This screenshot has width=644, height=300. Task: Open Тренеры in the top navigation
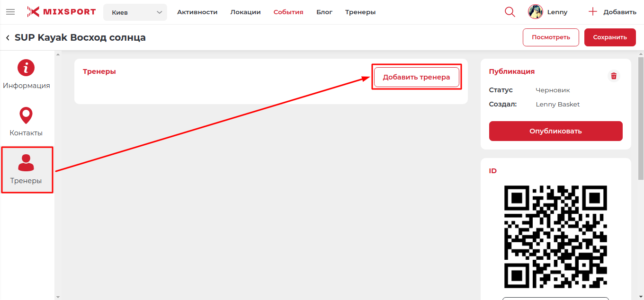[x=360, y=12]
